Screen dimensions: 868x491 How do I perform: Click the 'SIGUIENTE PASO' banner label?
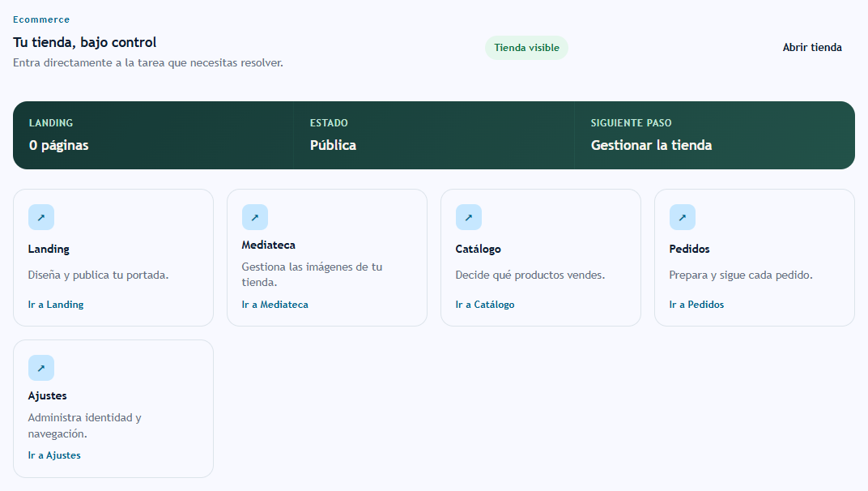pyautogui.click(x=631, y=123)
